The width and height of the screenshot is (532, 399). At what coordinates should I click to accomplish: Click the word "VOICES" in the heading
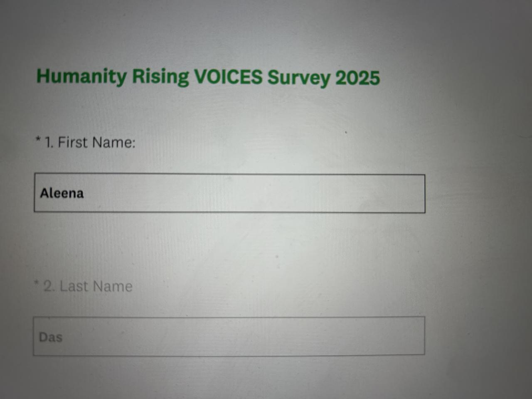228,77
